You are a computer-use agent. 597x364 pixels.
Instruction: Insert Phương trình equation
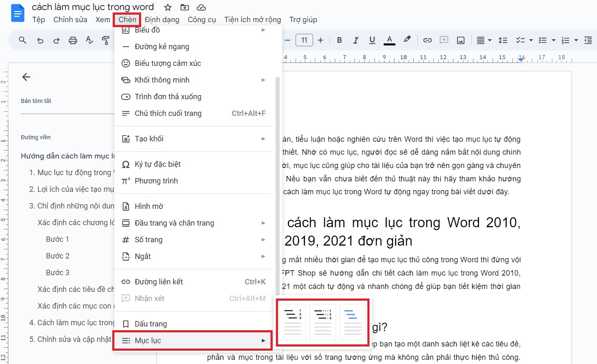pyautogui.click(x=194, y=181)
